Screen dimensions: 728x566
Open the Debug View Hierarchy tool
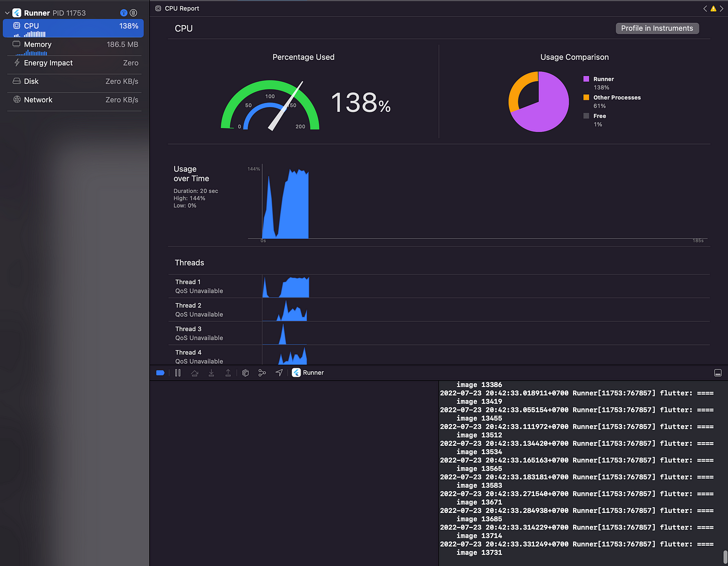point(245,372)
